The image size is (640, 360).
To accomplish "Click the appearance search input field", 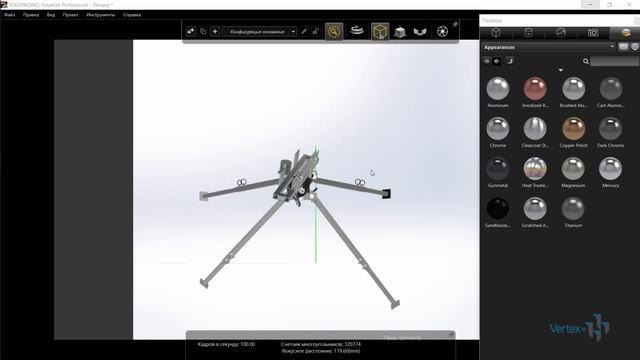I will (614, 61).
